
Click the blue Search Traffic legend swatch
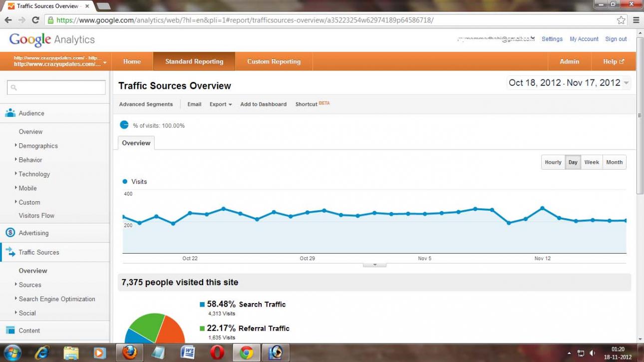[202, 304]
